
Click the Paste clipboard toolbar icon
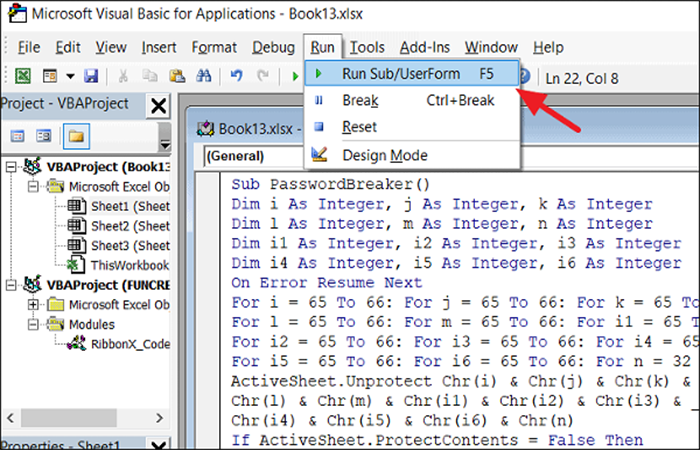(177, 76)
